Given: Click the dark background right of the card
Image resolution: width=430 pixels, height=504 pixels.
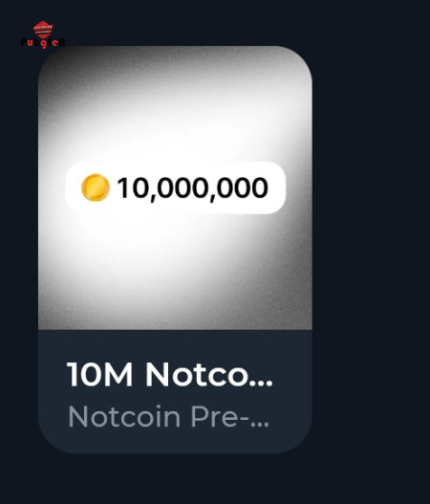Looking at the screenshot, I should tap(371, 251).
